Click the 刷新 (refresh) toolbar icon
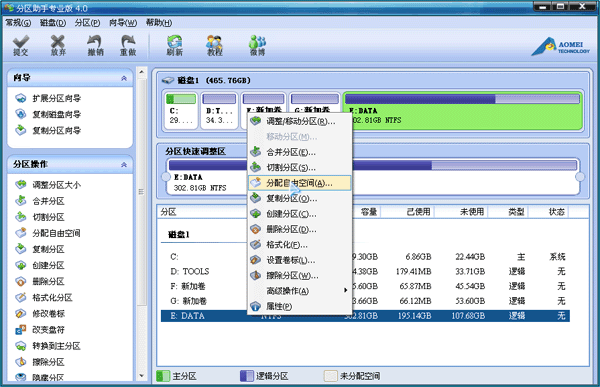 (174, 46)
